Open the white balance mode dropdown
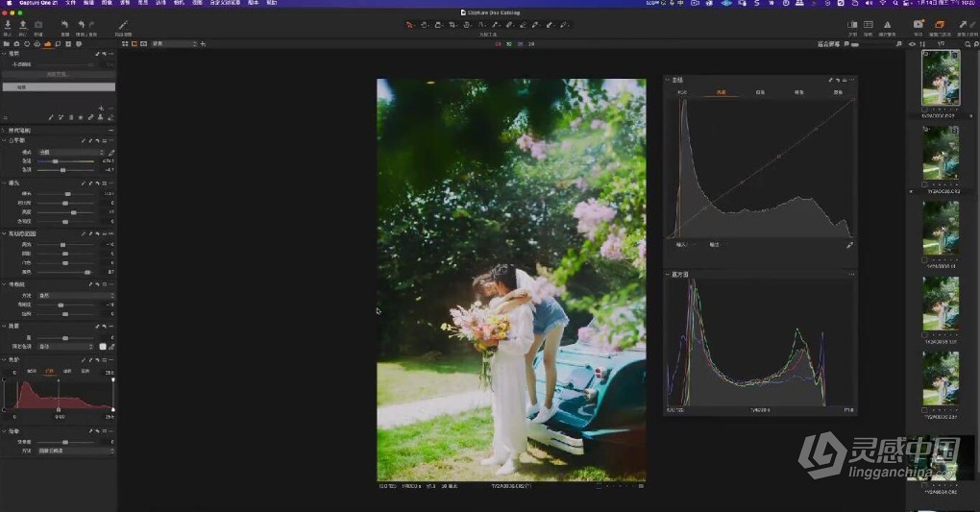 pos(72,152)
